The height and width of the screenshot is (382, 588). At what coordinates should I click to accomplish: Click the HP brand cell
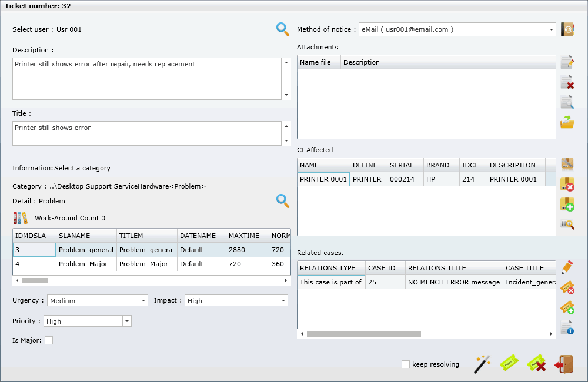(442, 179)
